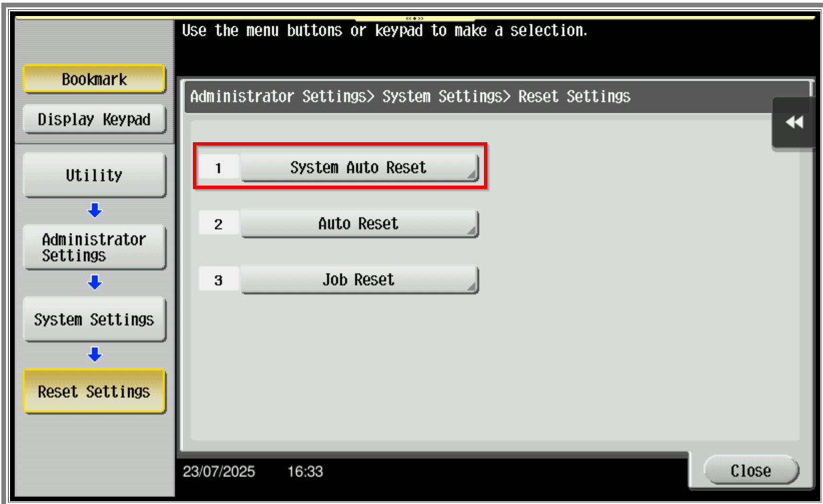This screenshot has width=823, height=504.
Task: Open the System Auto Reset settings
Action: point(359,168)
